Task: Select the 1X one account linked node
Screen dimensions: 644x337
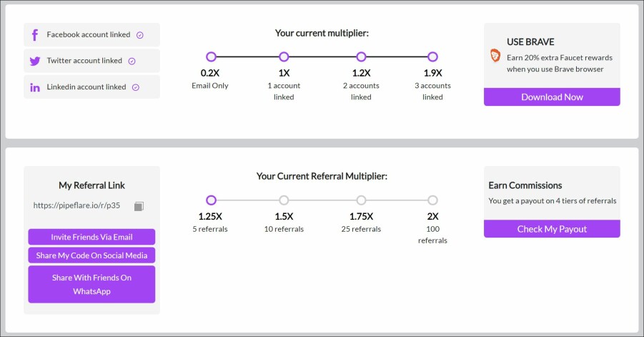Action: pos(284,57)
